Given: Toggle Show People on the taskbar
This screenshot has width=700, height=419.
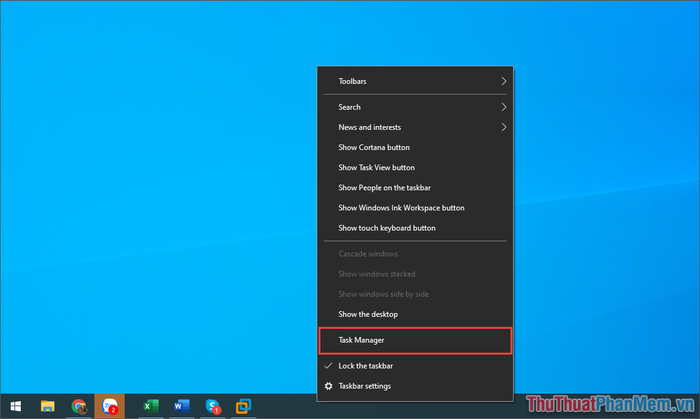Looking at the screenshot, I should point(415,187).
